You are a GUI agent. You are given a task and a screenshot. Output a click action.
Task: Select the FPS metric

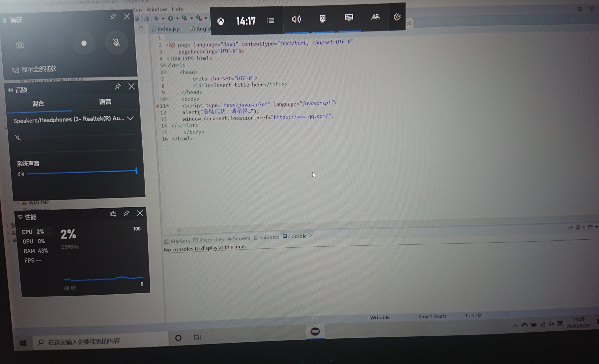33,261
